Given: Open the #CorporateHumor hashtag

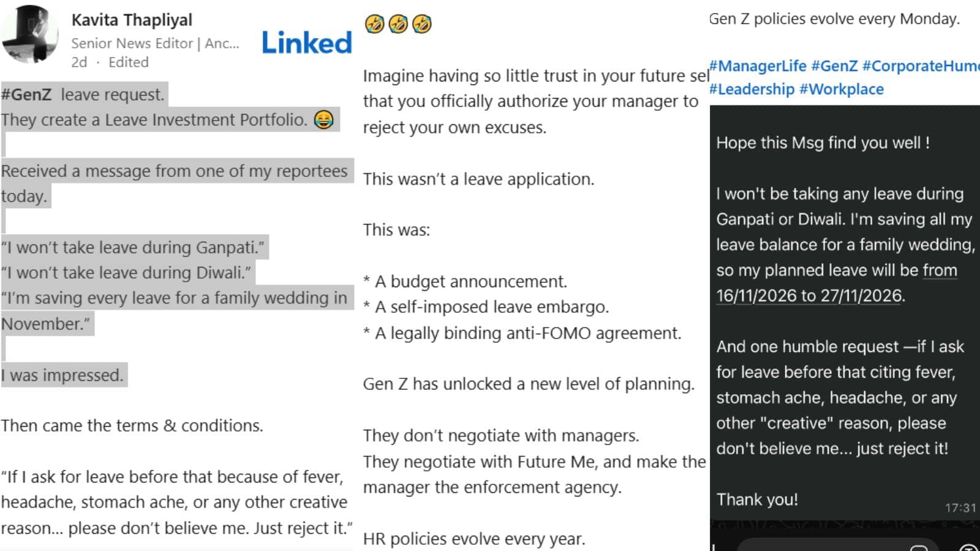Looking at the screenshot, I should pos(921,66).
